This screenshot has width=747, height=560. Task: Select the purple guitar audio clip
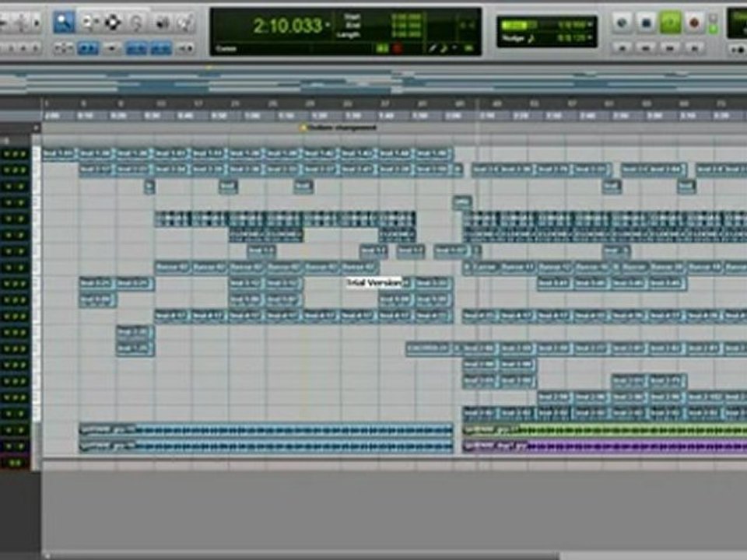point(605,446)
